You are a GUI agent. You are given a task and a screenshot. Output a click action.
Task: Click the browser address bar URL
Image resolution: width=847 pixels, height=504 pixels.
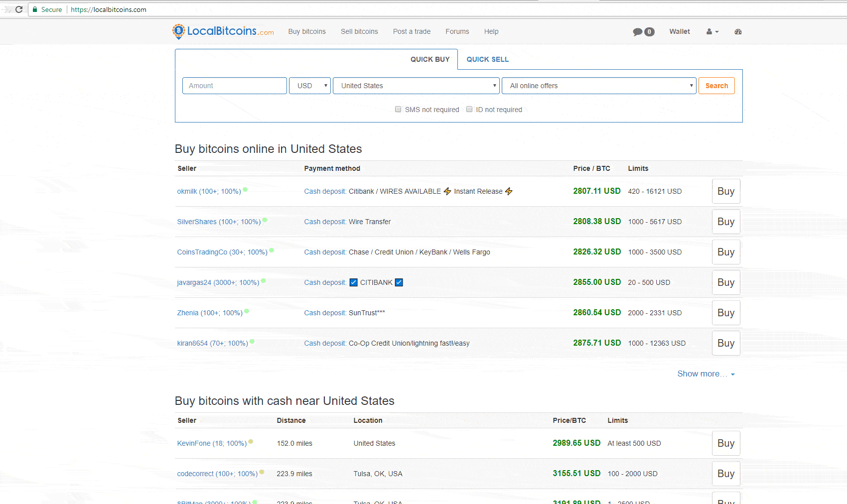pos(109,9)
